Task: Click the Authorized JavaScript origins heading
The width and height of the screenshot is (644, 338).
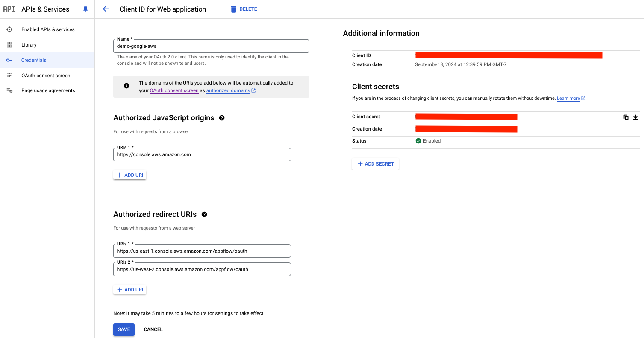Action: pos(164,118)
